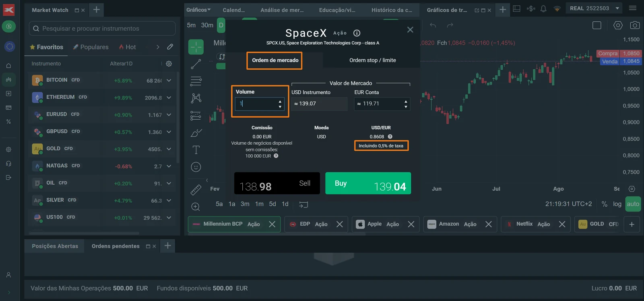Click the chart redo arrow
Image resolution: width=644 pixels, height=301 pixels.
click(450, 25)
